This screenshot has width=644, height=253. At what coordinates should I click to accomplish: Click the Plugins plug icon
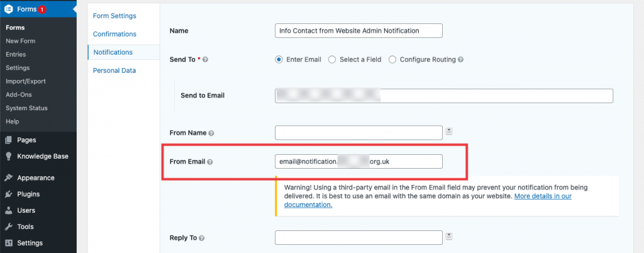(8, 194)
